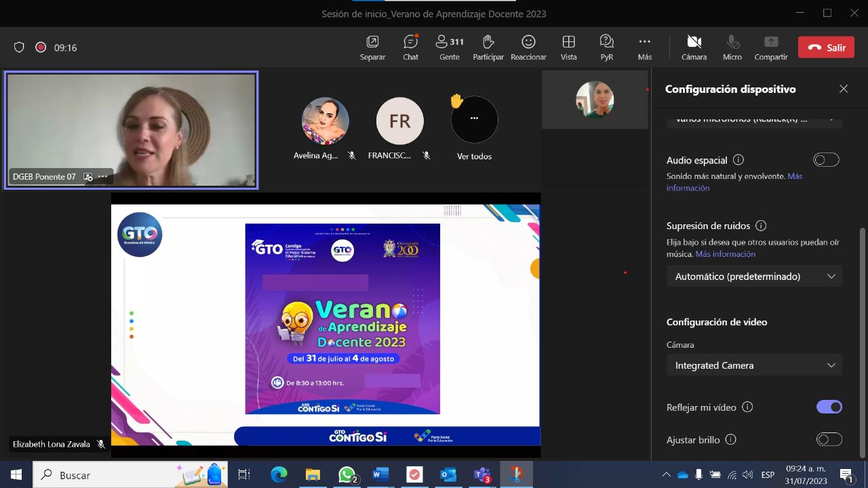
Task: Open the Integrated Camera dropdown
Action: coord(754,365)
